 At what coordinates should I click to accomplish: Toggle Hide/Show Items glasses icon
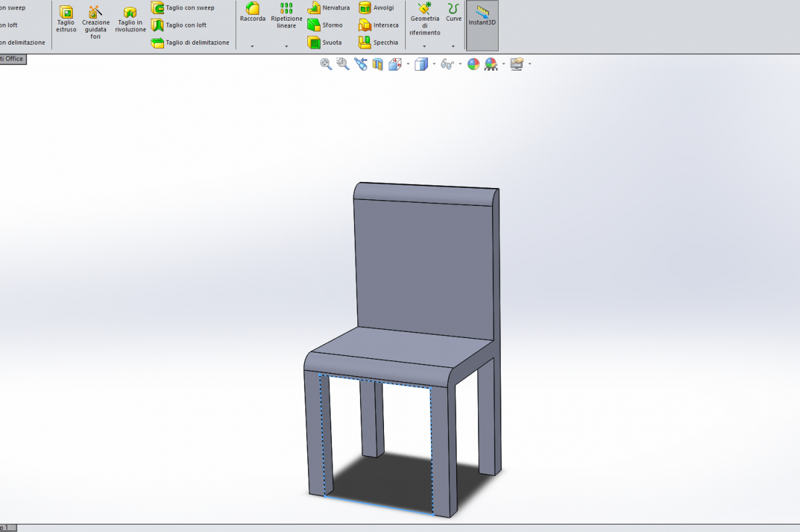tap(447, 64)
